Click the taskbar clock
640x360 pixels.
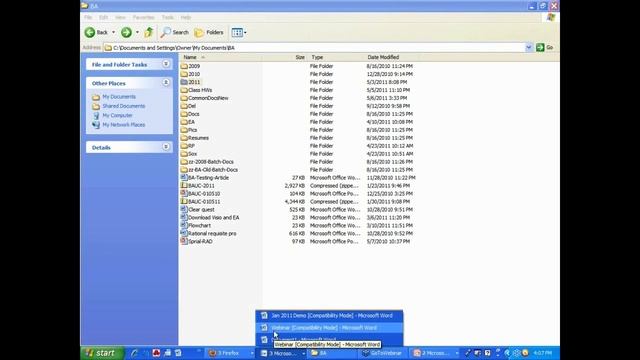[543, 353]
